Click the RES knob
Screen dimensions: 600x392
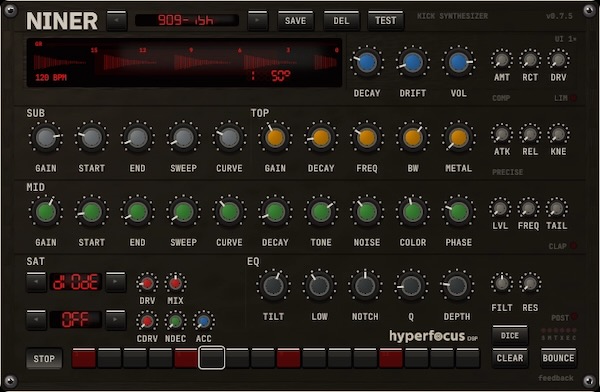(530, 284)
